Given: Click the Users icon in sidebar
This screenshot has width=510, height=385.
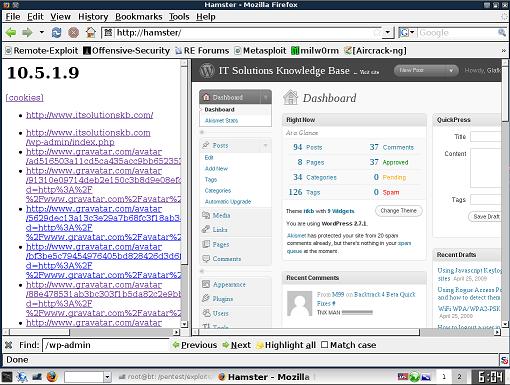Looking at the screenshot, I should [206, 313].
